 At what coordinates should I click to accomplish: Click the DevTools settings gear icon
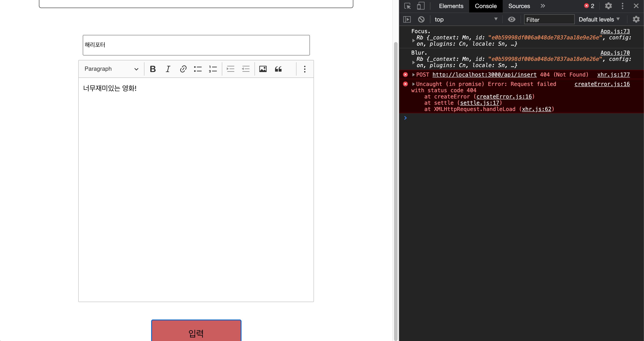[607, 6]
